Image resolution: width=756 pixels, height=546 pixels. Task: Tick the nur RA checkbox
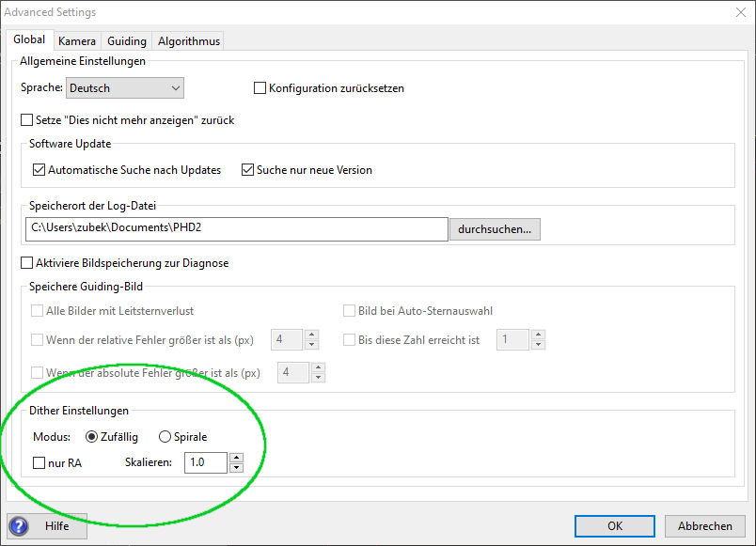point(39,463)
